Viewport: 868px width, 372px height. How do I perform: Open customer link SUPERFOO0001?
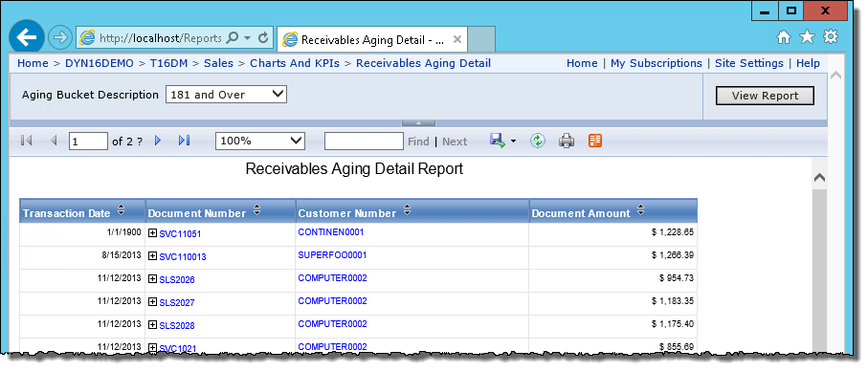coord(332,254)
